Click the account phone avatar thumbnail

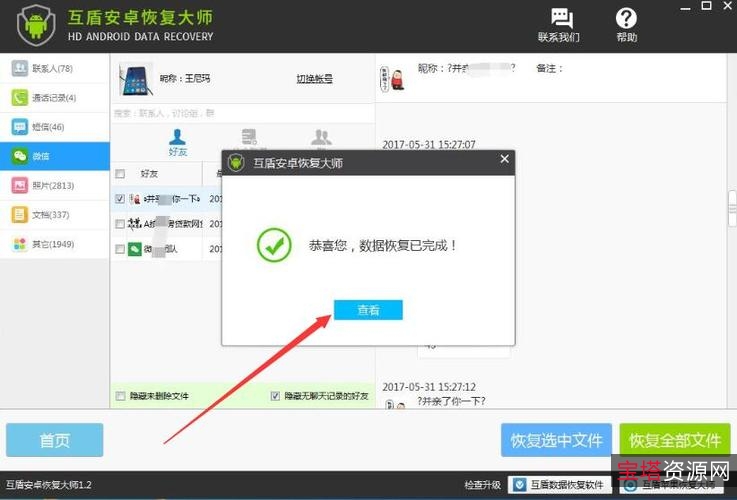pyautogui.click(x=136, y=79)
